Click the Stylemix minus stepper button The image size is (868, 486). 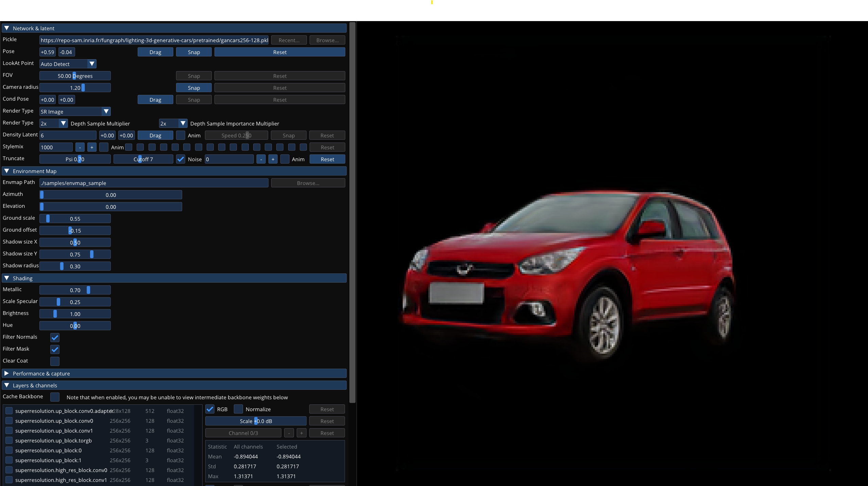coord(80,147)
